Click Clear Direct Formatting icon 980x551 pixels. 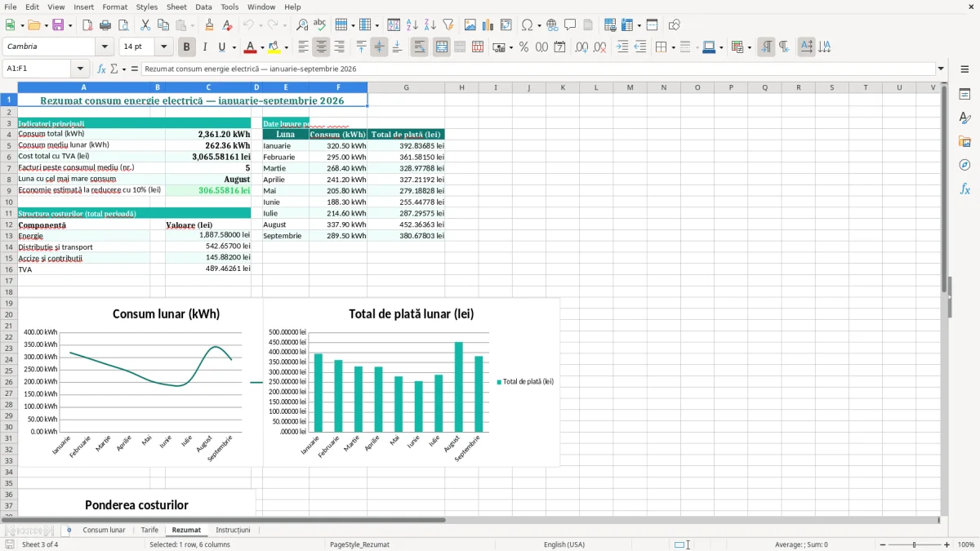228,25
